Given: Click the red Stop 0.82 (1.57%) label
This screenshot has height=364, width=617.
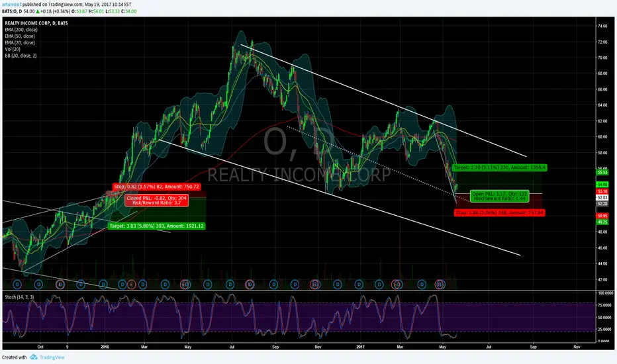Looking at the screenshot, I should 157,187.
